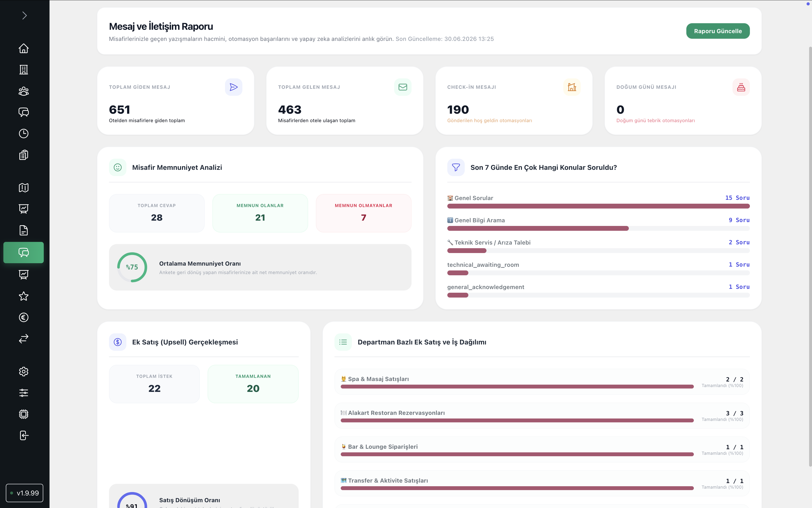
Task: Click the envelope icon on Toplam Gelen Mesaj
Action: point(403,87)
